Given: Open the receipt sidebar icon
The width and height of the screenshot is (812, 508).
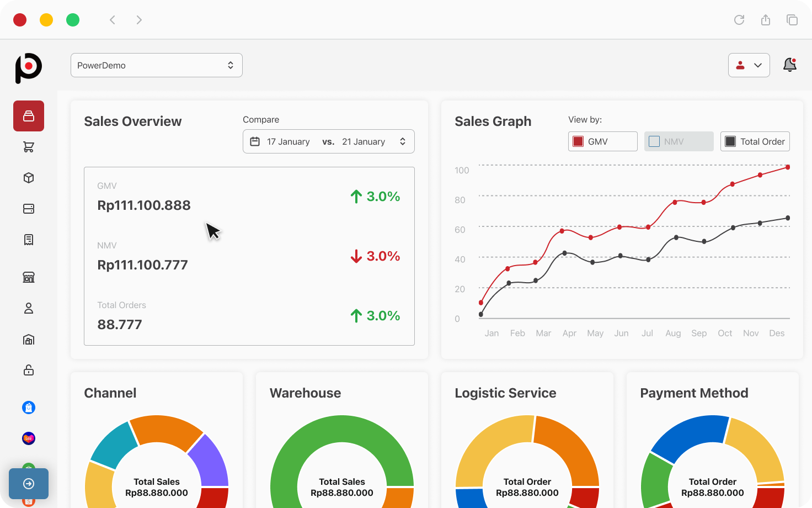Looking at the screenshot, I should pyautogui.click(x=29, y=240).
